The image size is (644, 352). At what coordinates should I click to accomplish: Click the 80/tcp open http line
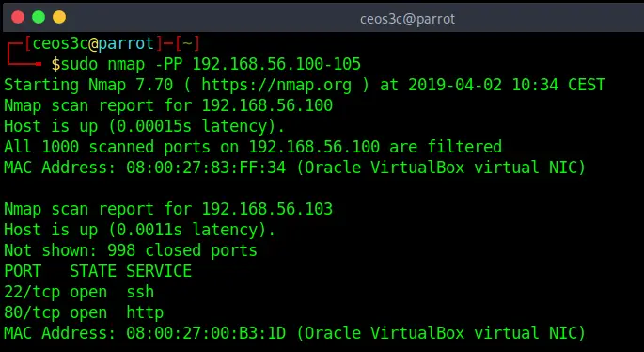pyautogui.click(x=84, y=312)
